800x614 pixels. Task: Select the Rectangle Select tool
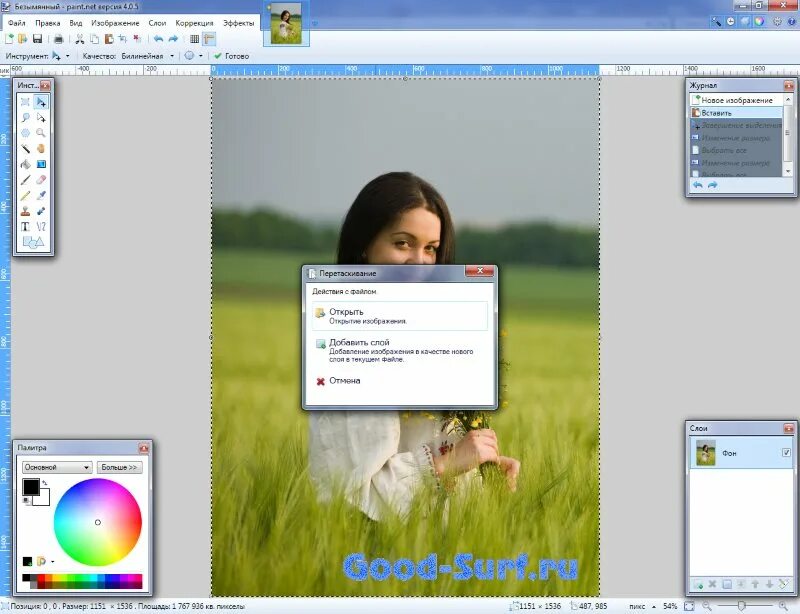(x=25, y=102)
